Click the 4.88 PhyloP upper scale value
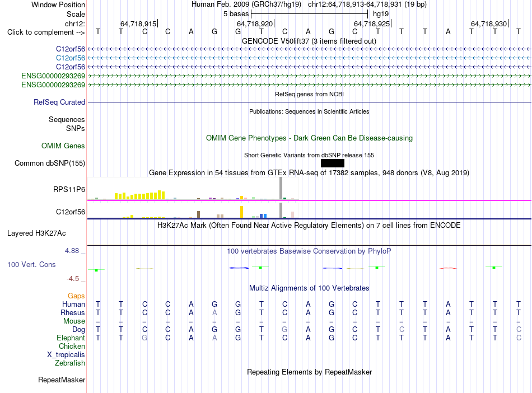This screenshot has height=393, width=532. coord(72,251)
